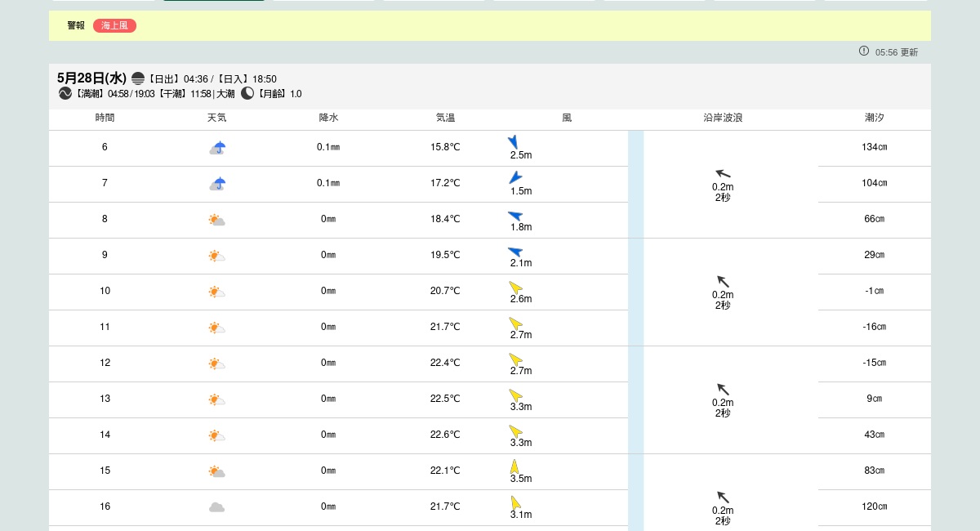Click the moon phase icon before 月齢
Viewport: 980px width, 531px height.
point(247,93)
